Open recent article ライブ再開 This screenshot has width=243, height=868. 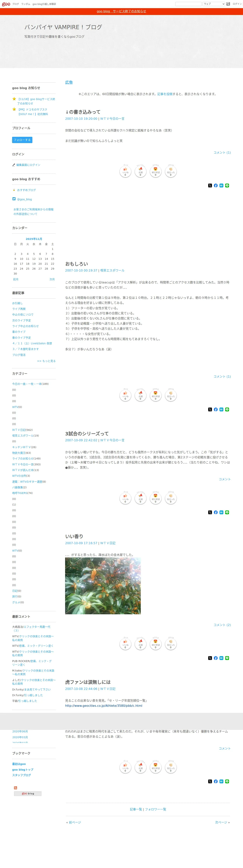click(19, 309)
